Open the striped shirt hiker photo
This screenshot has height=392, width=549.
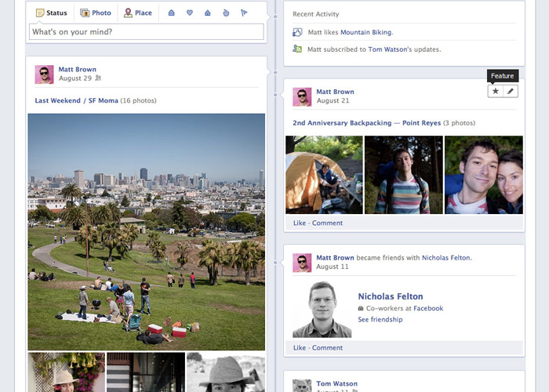point(404,175)
